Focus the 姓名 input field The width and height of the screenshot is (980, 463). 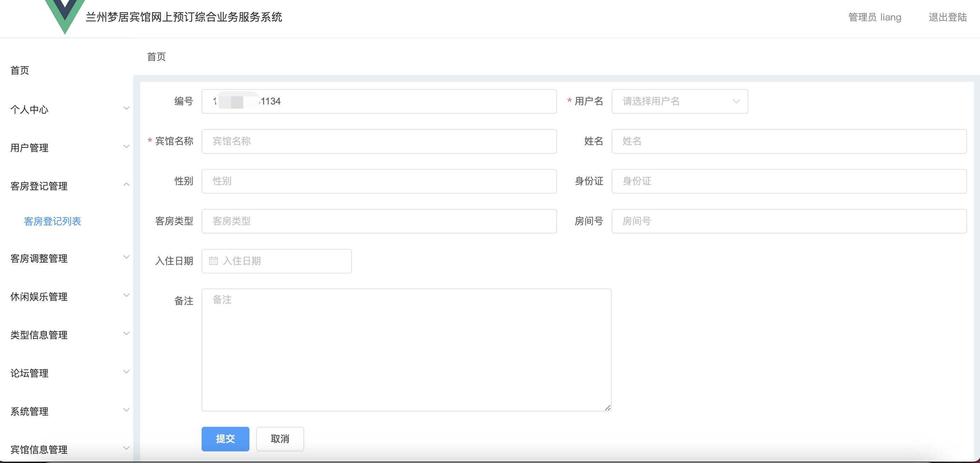pos(789,141)
